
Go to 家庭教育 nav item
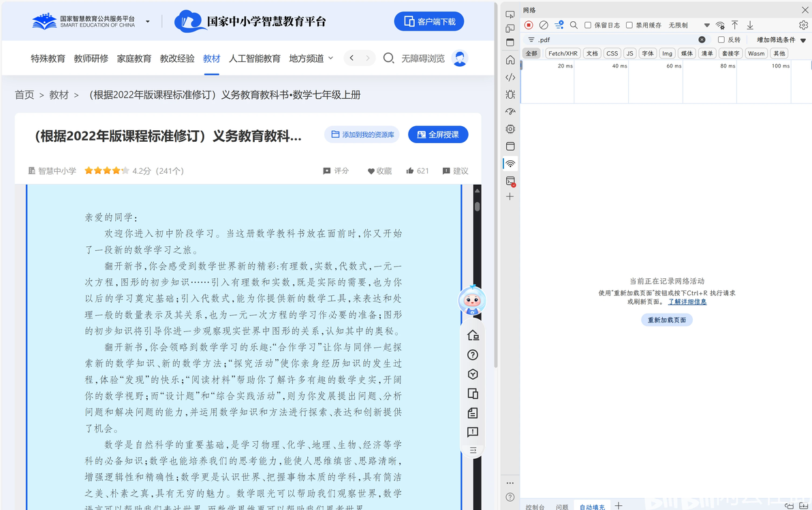click(134, 59)
